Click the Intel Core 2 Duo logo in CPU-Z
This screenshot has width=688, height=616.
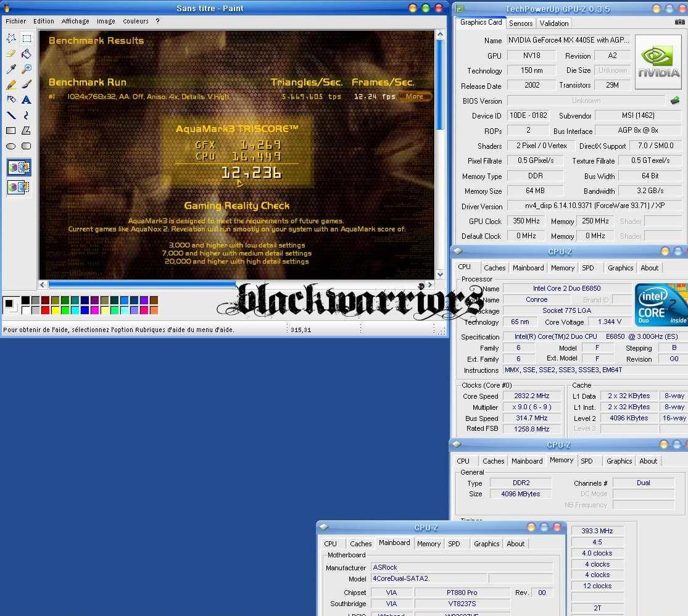[x=661, y=305]
